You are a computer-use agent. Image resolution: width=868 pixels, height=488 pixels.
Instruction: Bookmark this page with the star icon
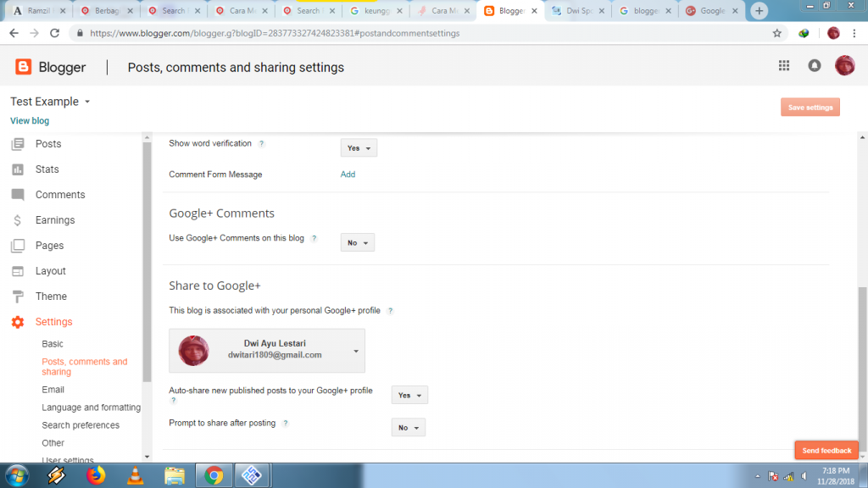777,33
